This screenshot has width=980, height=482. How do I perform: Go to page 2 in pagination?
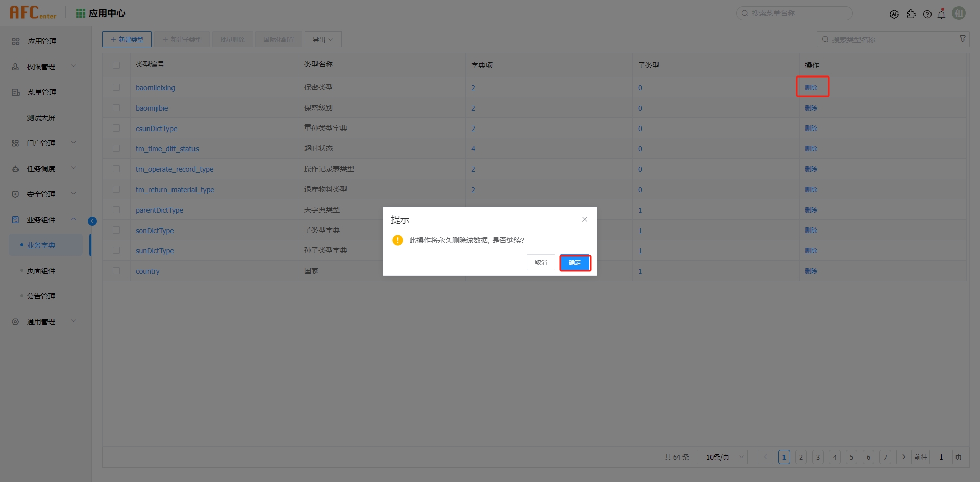pyautogui.click(x=801, y=457)
